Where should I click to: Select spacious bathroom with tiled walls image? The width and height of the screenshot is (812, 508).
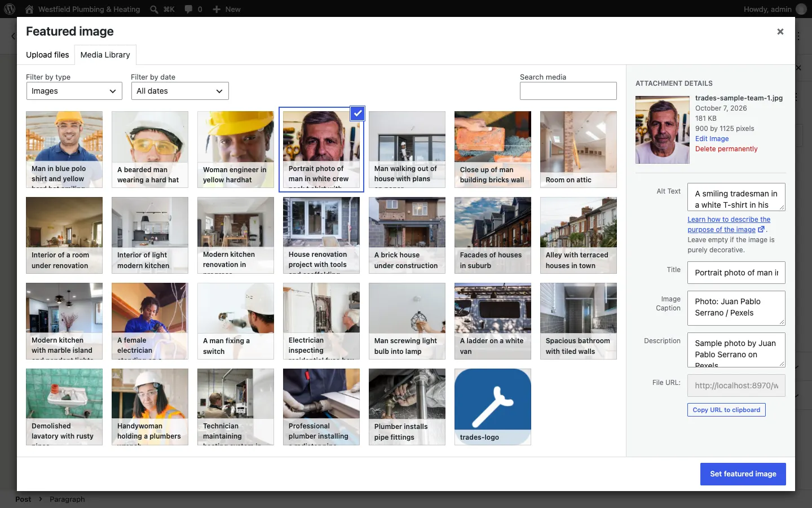click(x=579, y=321)
